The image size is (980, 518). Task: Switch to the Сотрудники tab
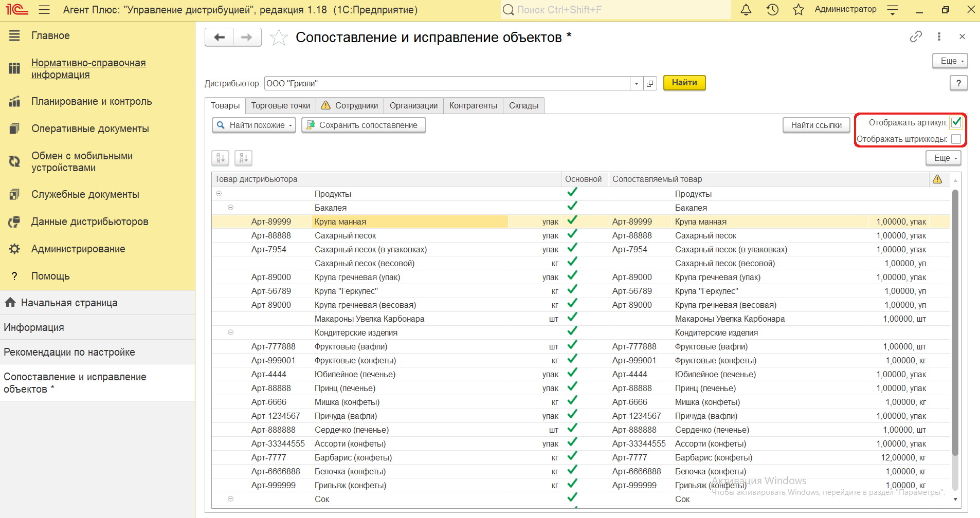350,105
